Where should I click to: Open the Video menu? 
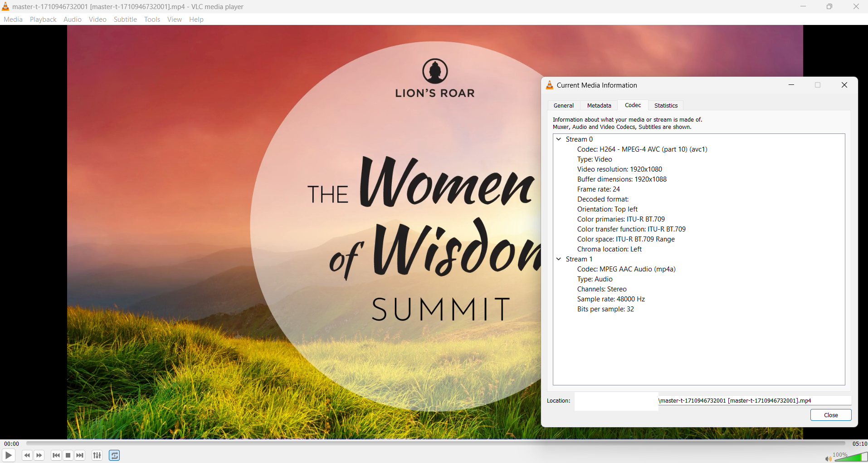pos(98,20)
